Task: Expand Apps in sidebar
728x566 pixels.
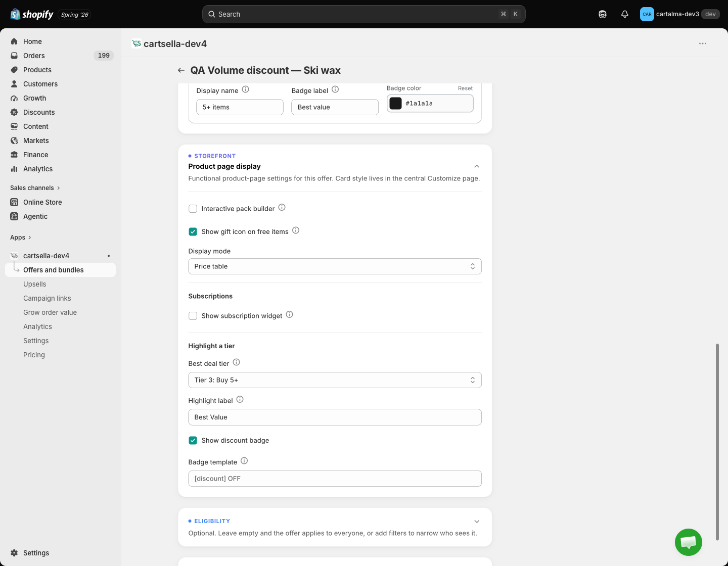Action: [x=21, y=238]
